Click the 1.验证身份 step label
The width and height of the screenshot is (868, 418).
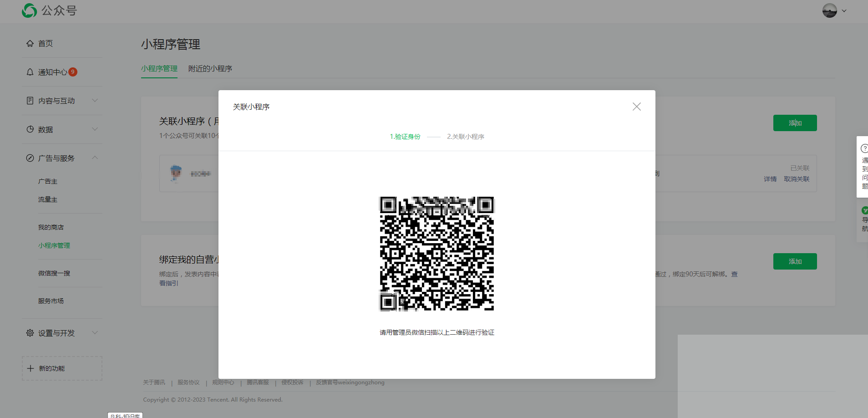click(405, 137)
